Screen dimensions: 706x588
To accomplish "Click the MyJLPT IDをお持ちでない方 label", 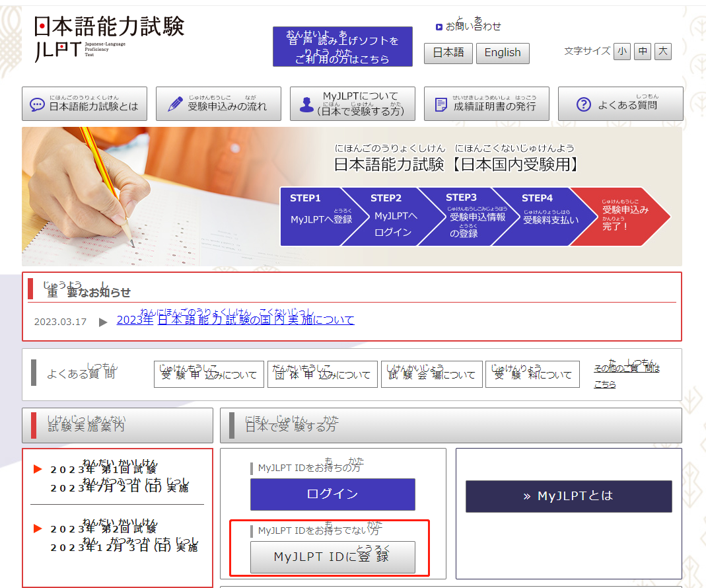I will [319, 529].
